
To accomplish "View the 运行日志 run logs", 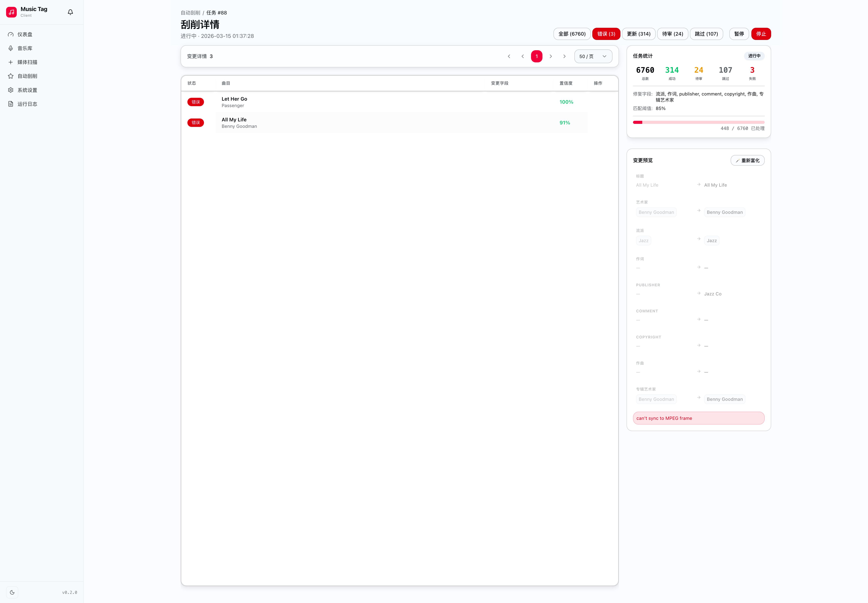I will pyautogui.click(x=27, y=104).
